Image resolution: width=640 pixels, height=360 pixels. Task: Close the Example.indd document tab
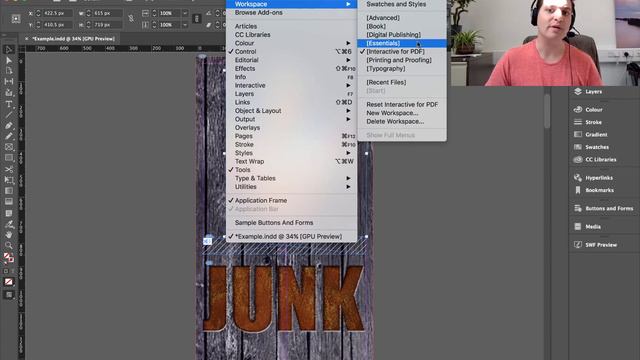(x=27, y=39)
